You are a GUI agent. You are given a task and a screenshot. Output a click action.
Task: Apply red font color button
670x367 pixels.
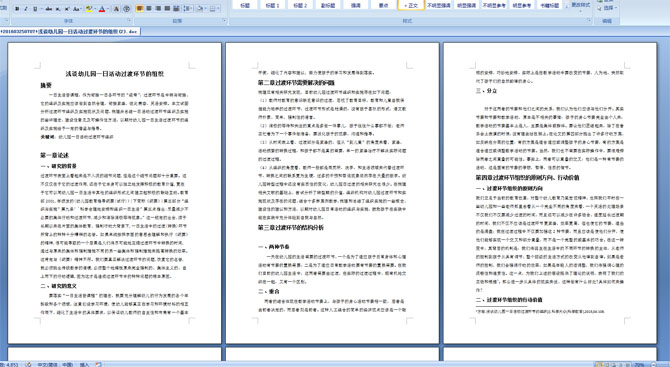click(102, 9)
